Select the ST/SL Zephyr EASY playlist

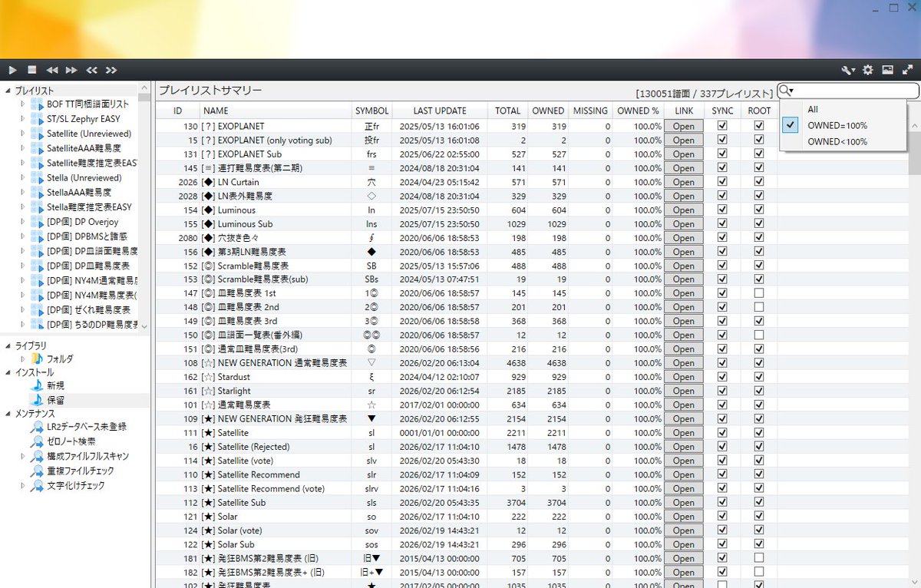[83, 119]
